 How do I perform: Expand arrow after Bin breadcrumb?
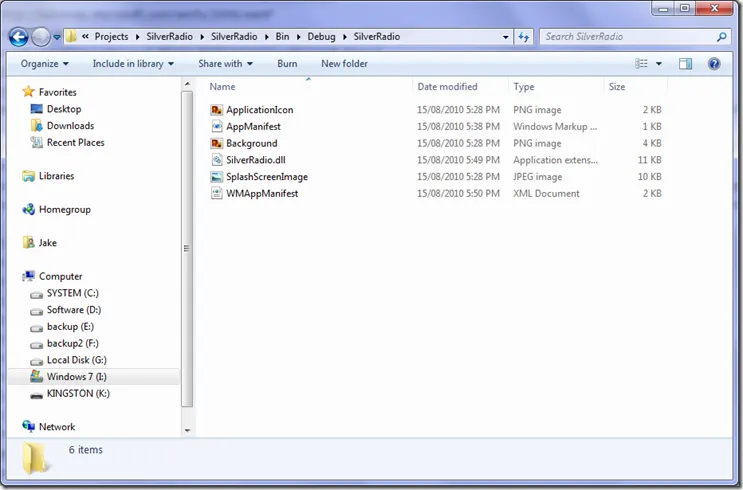tap(299, 37)
